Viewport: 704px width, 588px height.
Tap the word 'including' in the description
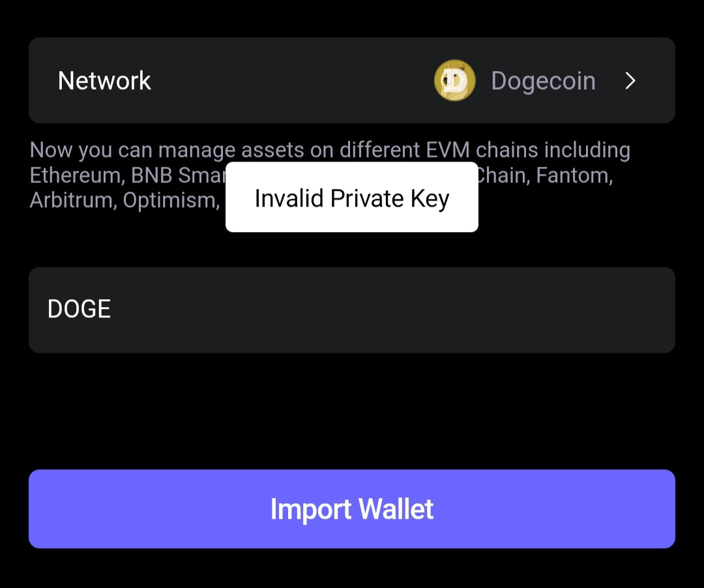(587, 151)
